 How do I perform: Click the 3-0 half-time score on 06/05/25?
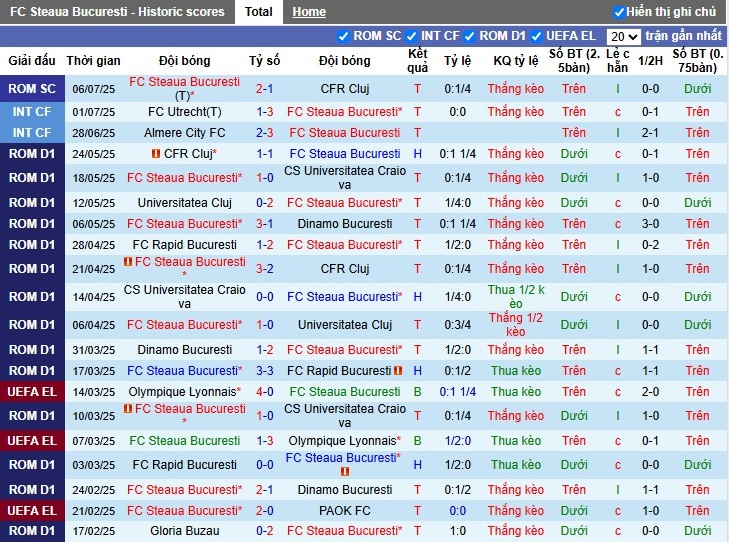[x=650, y=224]
